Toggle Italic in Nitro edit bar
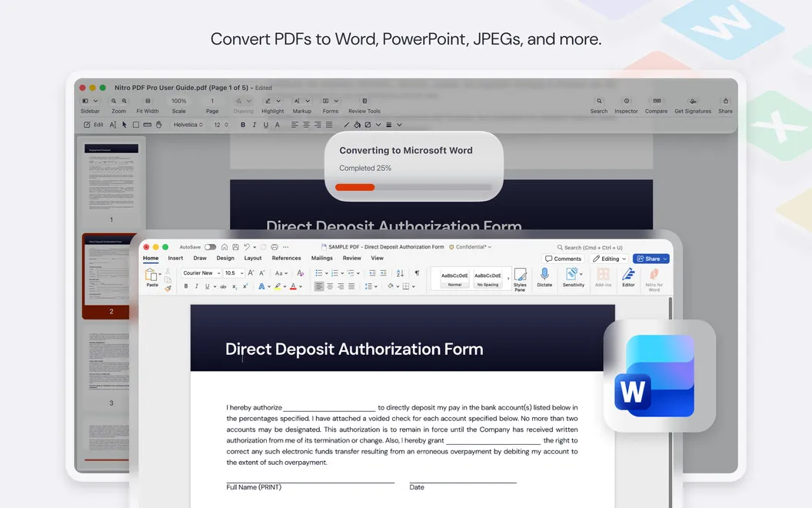The height and width of the screenshot is (508, 812). click(255, 125)
